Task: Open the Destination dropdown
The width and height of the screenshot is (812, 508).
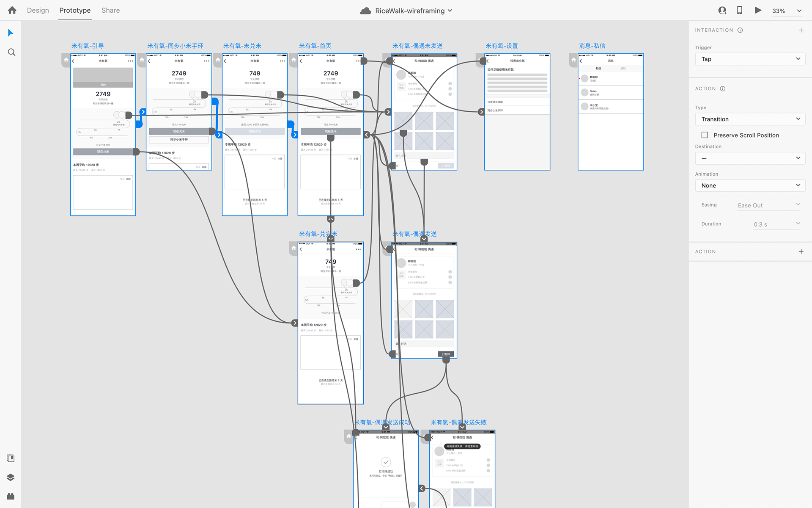Action: tap(750, 158)
